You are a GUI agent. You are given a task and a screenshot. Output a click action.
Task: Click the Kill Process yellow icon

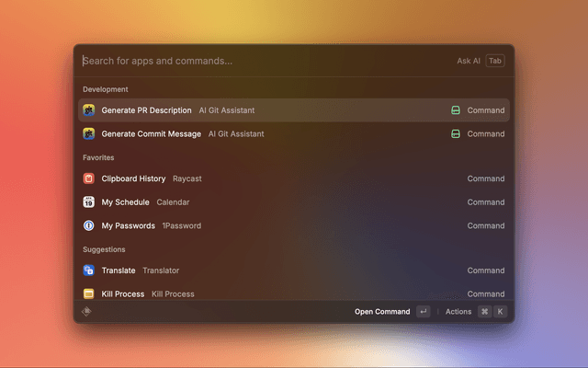click(x=89, y=293)
